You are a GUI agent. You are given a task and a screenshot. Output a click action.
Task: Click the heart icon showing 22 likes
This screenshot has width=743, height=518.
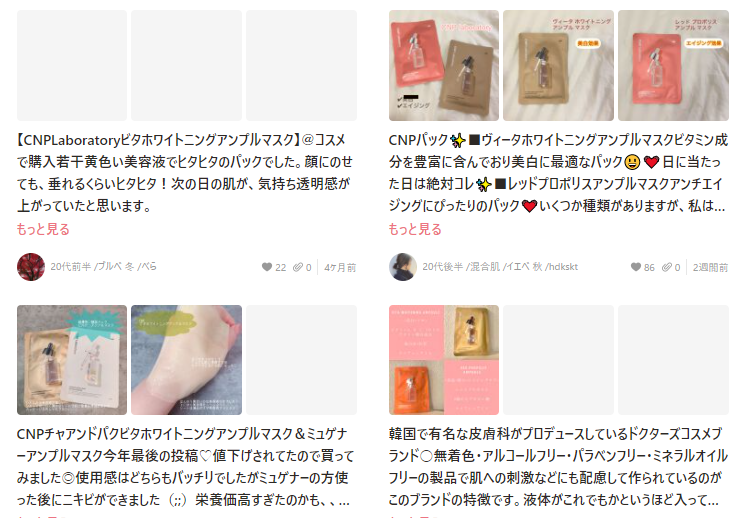point(267,267)
